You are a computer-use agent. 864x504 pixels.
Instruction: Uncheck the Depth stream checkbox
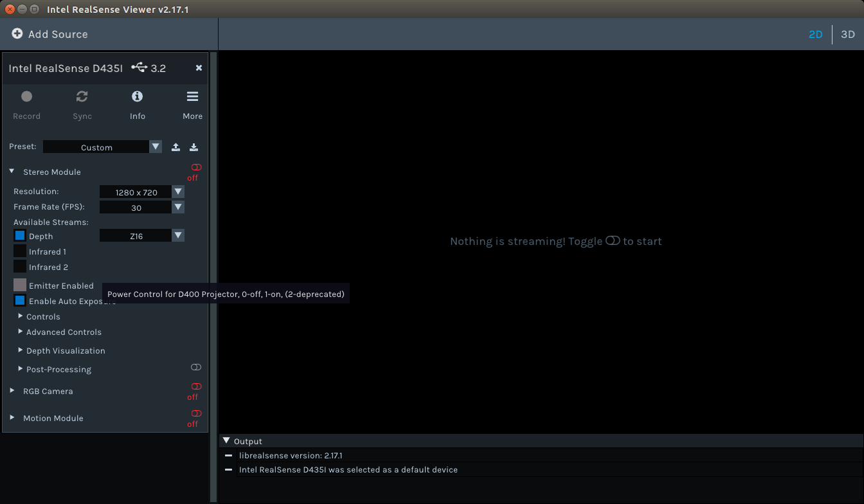click(20, 236)
